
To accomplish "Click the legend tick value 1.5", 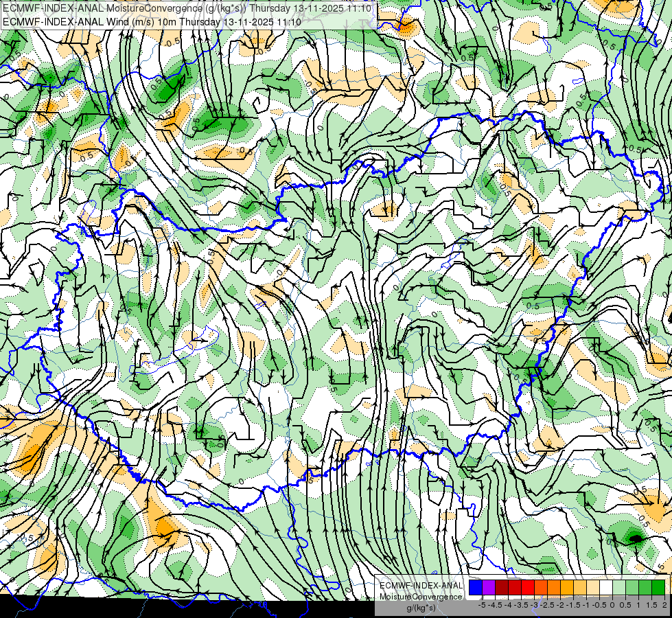I will point(651,605).
